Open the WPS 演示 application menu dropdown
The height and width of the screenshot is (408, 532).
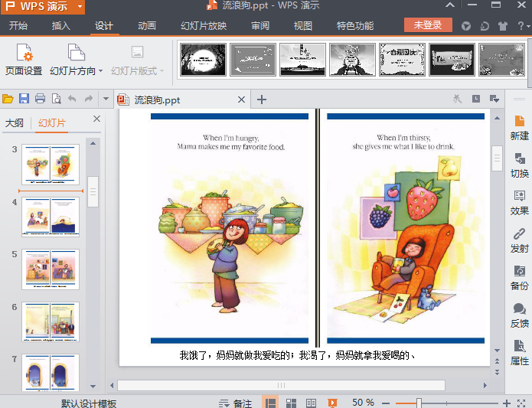[80, 6]
